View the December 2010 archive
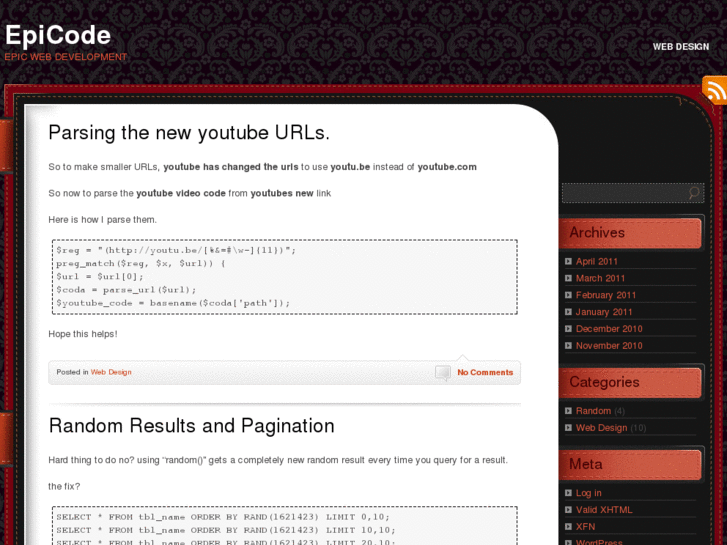The image size is (727, 545). (x=609, y=328)
